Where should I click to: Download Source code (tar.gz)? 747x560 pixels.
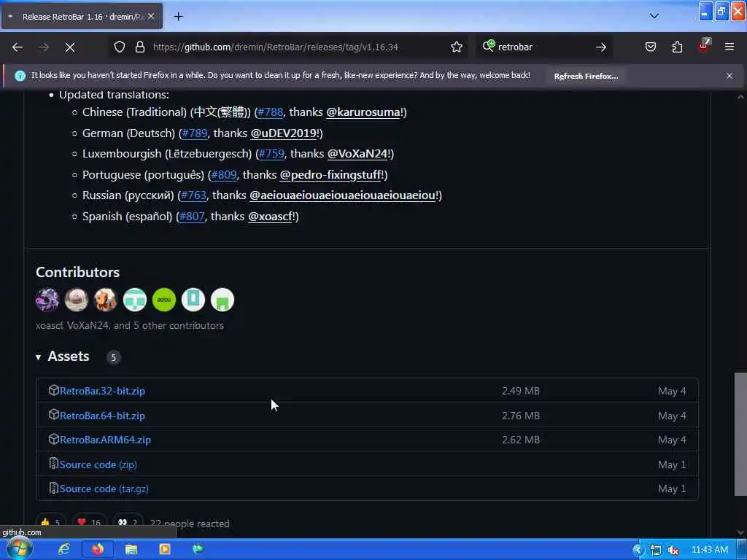[104, 489]
